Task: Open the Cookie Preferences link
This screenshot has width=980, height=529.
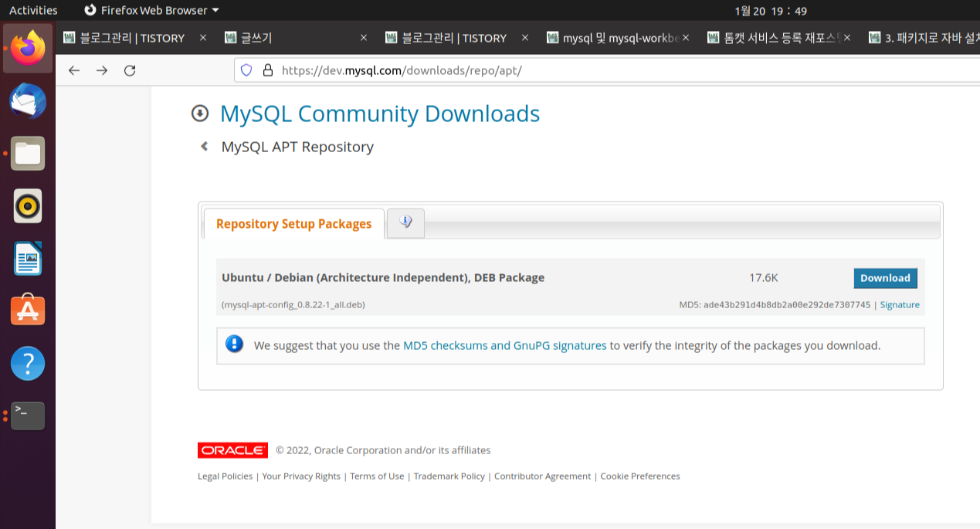Action: pos(640,476)
